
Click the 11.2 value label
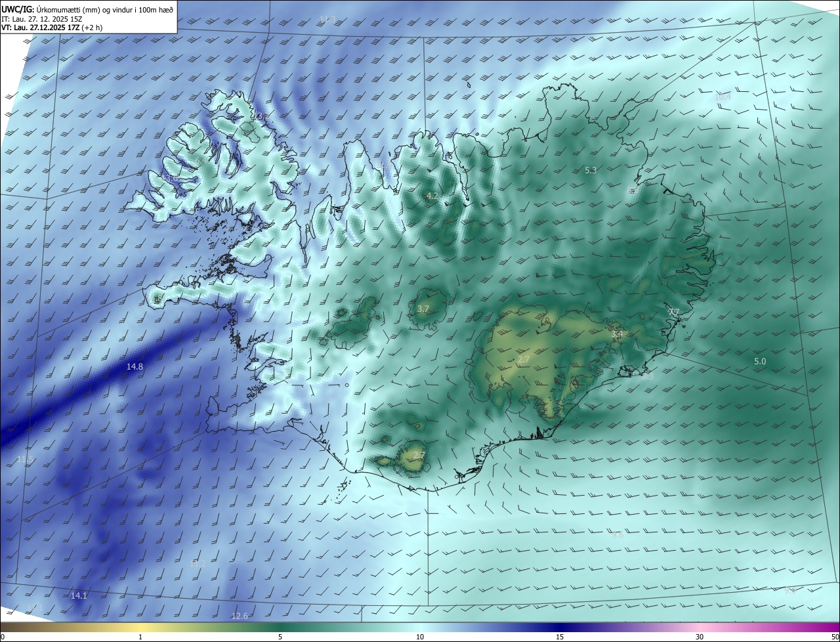pos(198,563)
